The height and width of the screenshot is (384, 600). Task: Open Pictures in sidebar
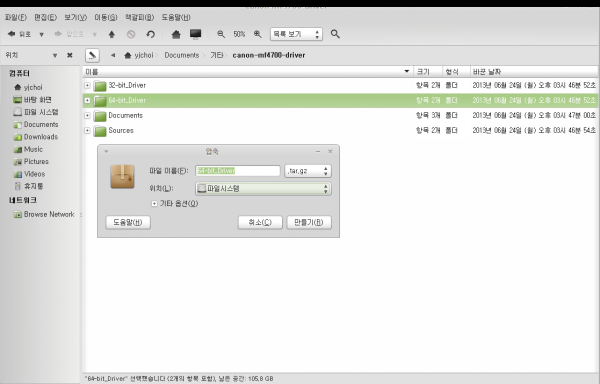click(31, 161)
